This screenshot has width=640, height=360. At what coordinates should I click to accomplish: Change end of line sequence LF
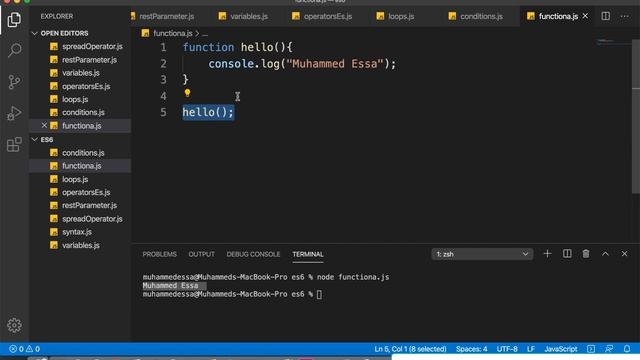coord(531,349)
